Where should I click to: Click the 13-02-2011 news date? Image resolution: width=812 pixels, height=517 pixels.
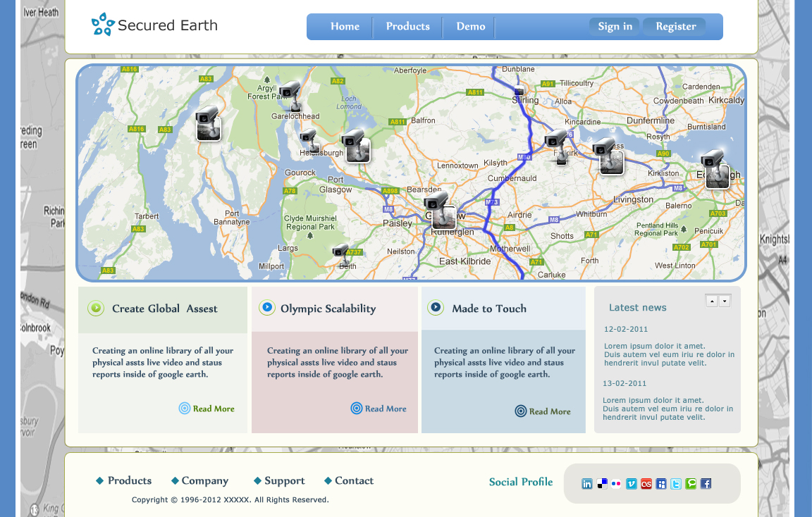(625, 383)
